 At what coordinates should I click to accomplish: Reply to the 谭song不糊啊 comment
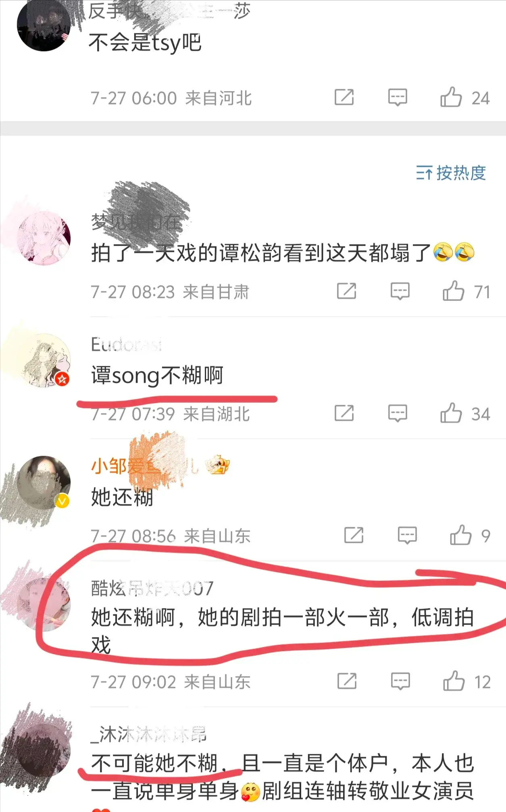tap(398, 413)
